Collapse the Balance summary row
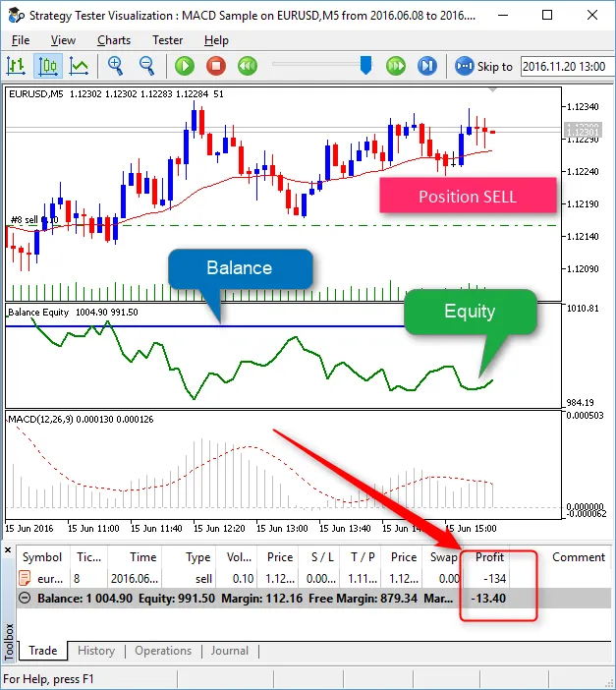This screenshot has height=690, width=616. point(28,598)
